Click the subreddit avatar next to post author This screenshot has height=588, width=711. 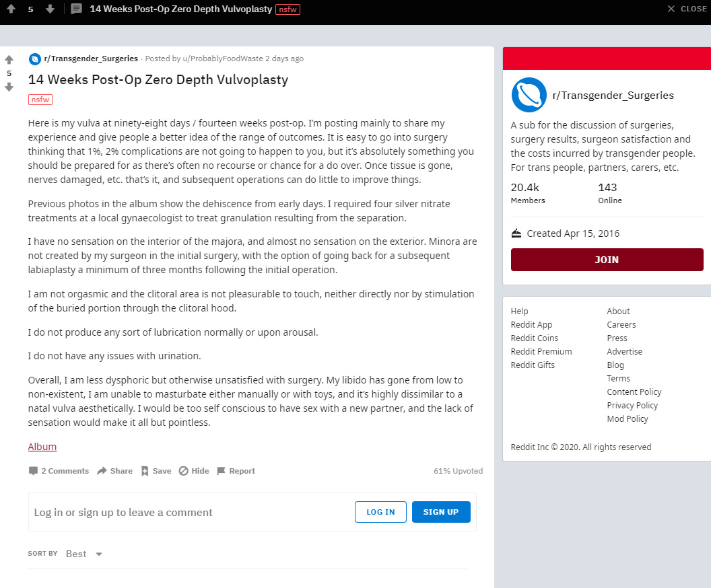[x=34, y=59]
